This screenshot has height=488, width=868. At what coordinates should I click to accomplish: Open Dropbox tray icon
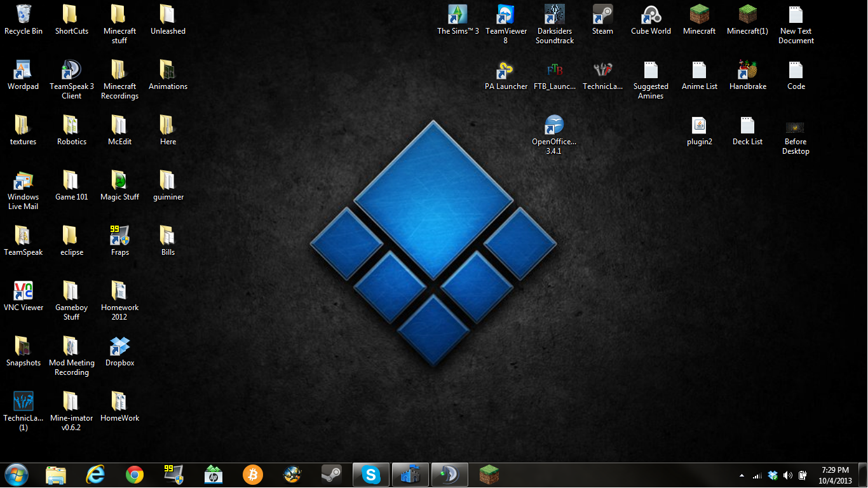tap(773, 475)
